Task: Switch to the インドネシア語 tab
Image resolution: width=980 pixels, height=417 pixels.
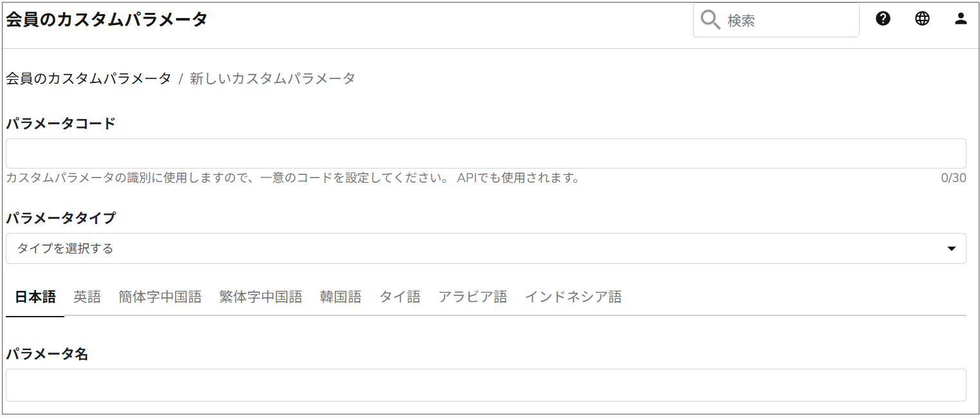Action: (x=573, y=297)
